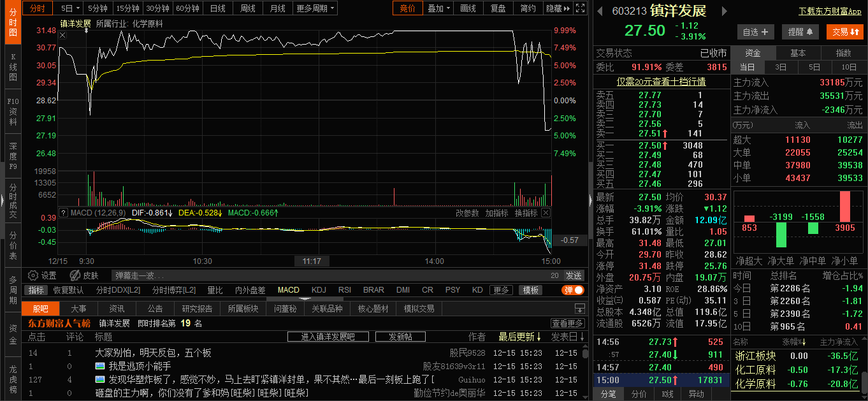This screenshot has width=868, height=401.
Task: Open the 叠加 overlay dropdown
Action: coord(438,8)
